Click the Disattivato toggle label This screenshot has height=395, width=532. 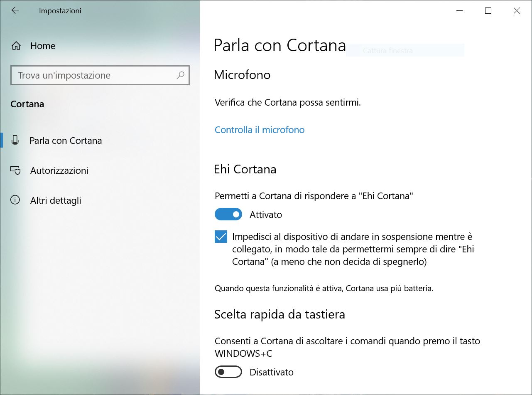272,373
